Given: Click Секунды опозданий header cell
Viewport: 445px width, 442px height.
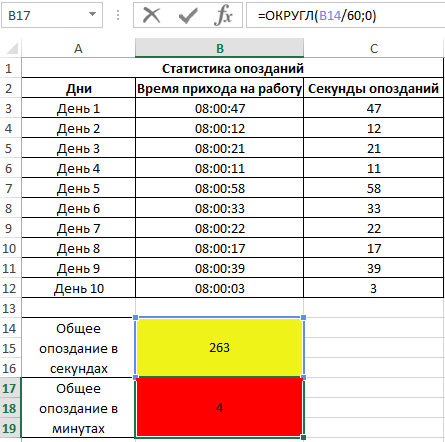Looking at the screenshot, I should pyautogui.click(x=374, y=88).
